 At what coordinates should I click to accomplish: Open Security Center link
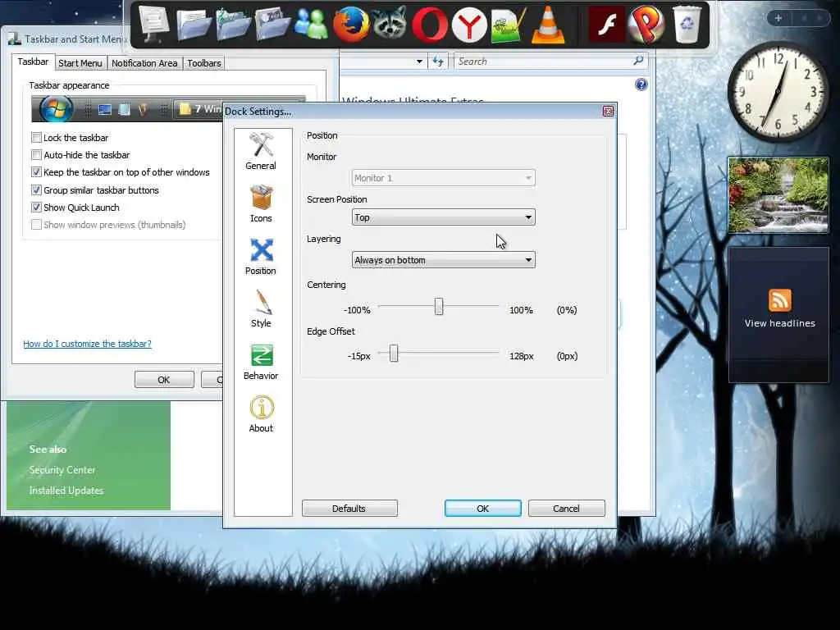62,470
